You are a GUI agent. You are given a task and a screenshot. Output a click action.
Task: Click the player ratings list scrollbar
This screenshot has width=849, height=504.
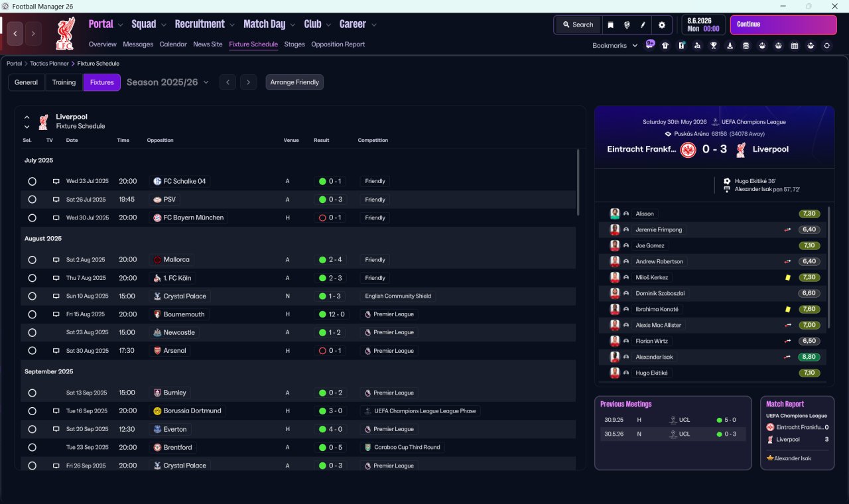[829, 267]
